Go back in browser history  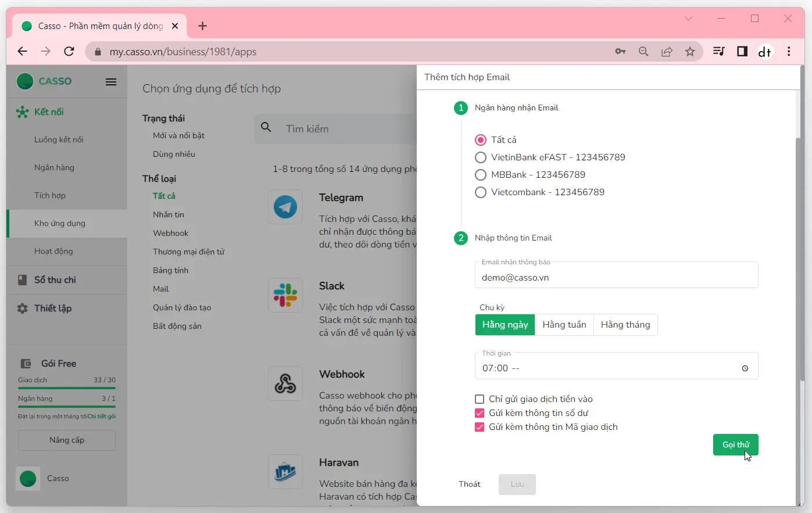click(22, 52)
